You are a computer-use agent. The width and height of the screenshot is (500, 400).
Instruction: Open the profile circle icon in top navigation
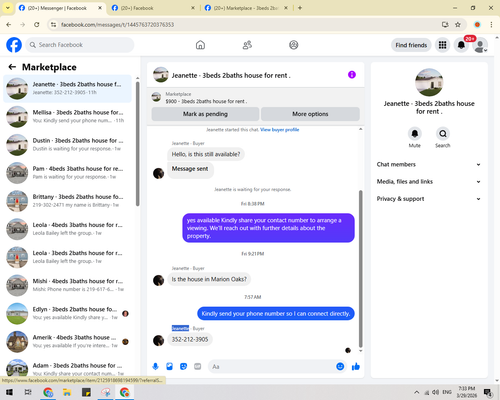click(294, 45)
